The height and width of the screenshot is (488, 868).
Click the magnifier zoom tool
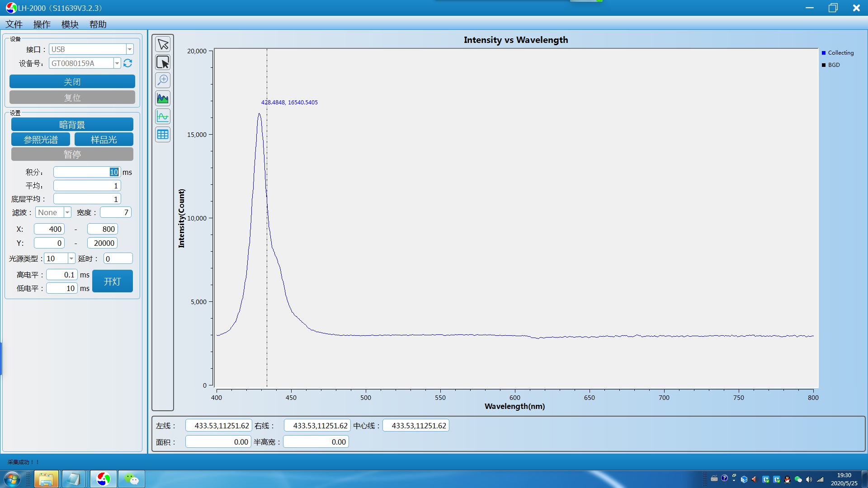[163, 80]
